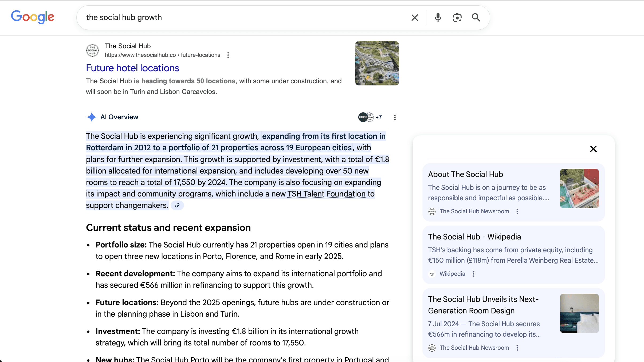Image resolution: width=644 pixels, height=362 pixels.
Task: Click Newsroom favicon under About The Social Hub
Action: tap(432, 211)
